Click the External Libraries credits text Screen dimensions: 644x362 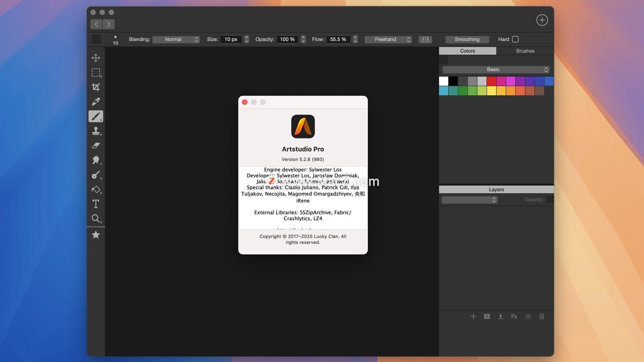pos(303,216)
